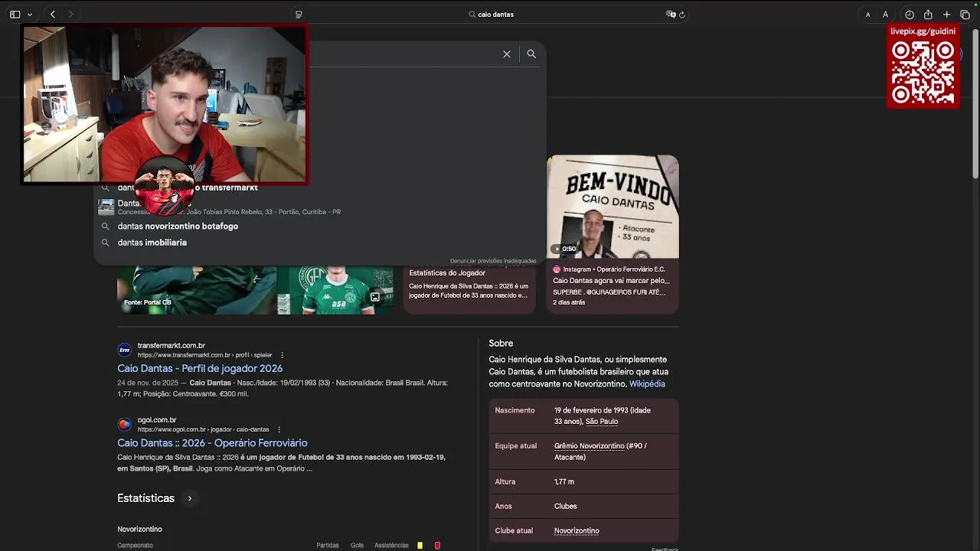Toggle the Safari sidebar
The height and width of the screenshot is (551, 980).
[15, 15]
